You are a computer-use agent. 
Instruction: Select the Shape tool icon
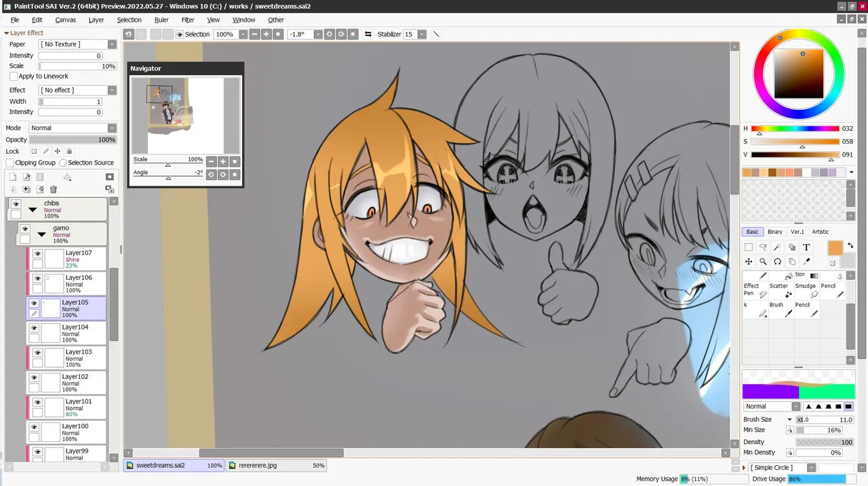[792, 247]
